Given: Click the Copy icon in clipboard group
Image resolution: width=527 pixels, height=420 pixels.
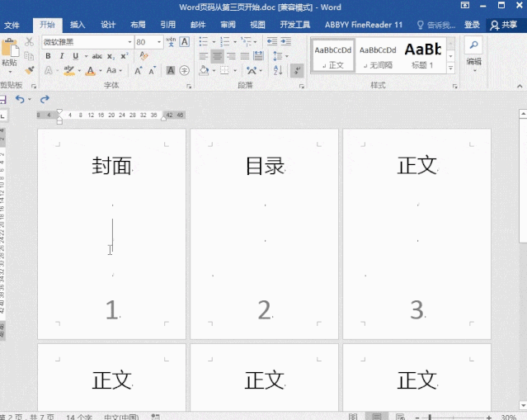Looking at the screenshot, I should tap(29, 56).
